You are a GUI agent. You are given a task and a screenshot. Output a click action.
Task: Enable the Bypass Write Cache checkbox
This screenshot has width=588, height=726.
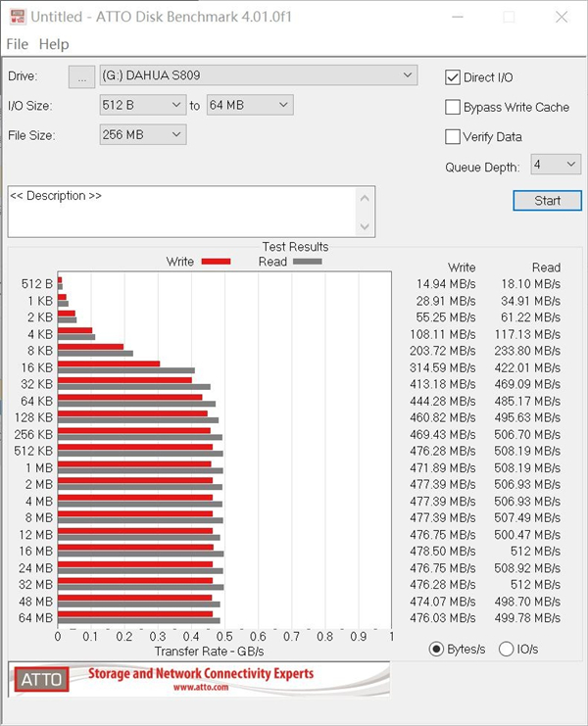click(453, 108)
